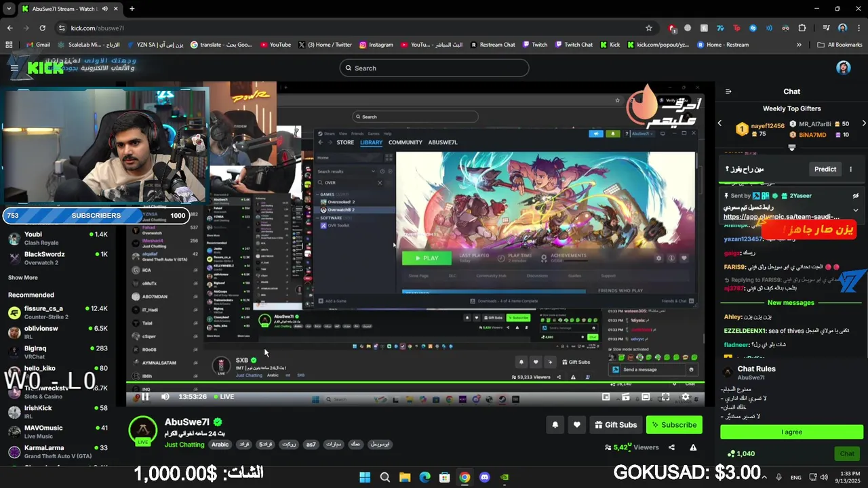Open Gmail bookmark
The width and height of the screenshot is (868, 488).
click(x=37, y=45)
